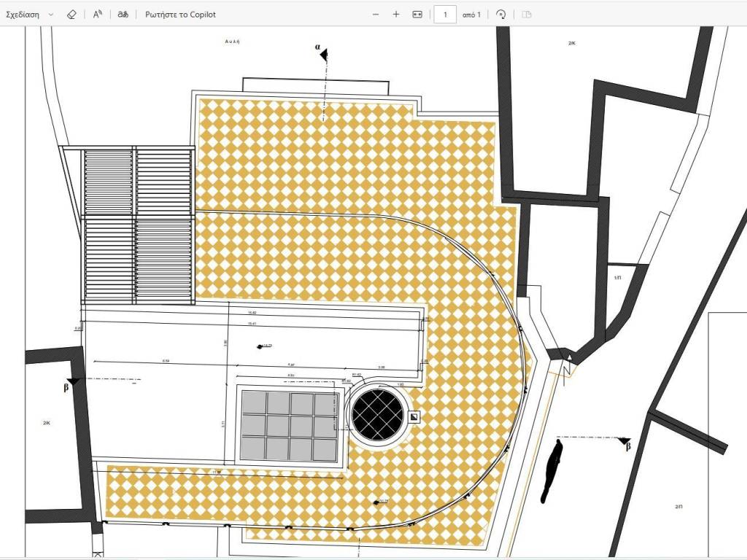
Task: Toggle fit to width view
Action: point(417,14)
